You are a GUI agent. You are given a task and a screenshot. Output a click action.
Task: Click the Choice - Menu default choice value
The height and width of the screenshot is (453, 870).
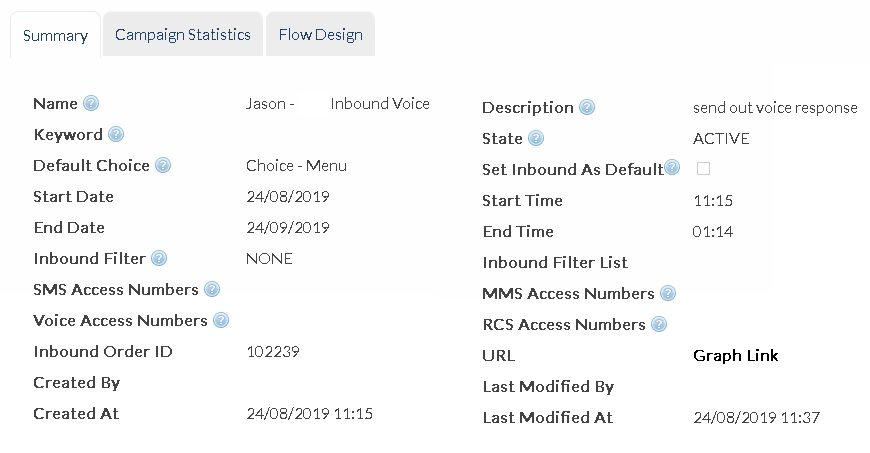coord(296,166)
